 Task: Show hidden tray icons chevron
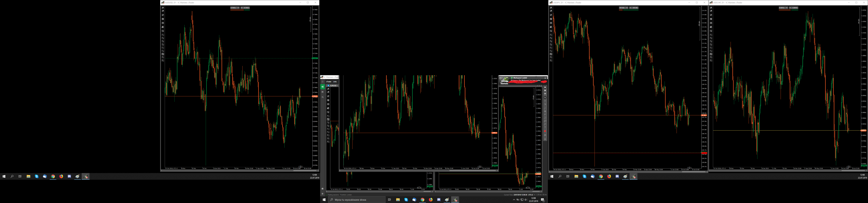tap(514, 200)
